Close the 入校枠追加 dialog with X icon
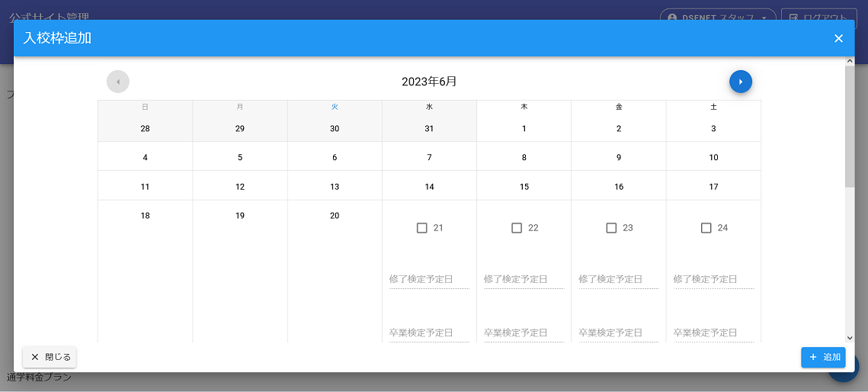868x392 pixels. click(838, 38)
